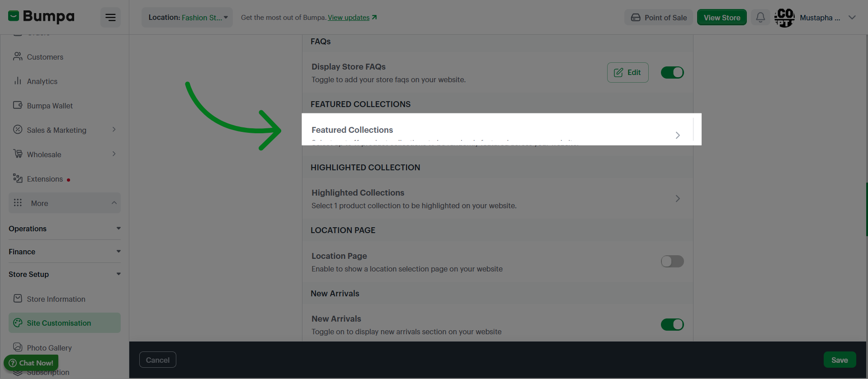
Task: Open Analytics in the sidebar
Action: [x=65, y=81]
